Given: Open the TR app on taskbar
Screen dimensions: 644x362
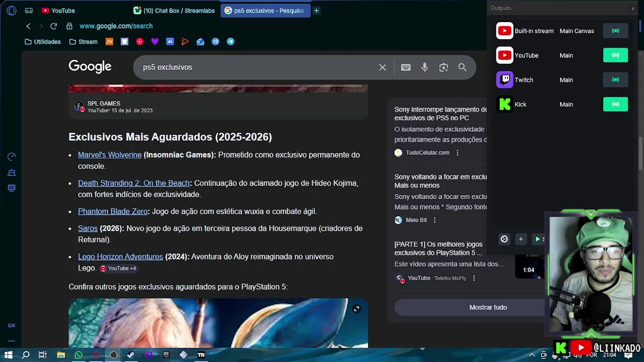Looking at the screenshot, I should tap(201, 355).
